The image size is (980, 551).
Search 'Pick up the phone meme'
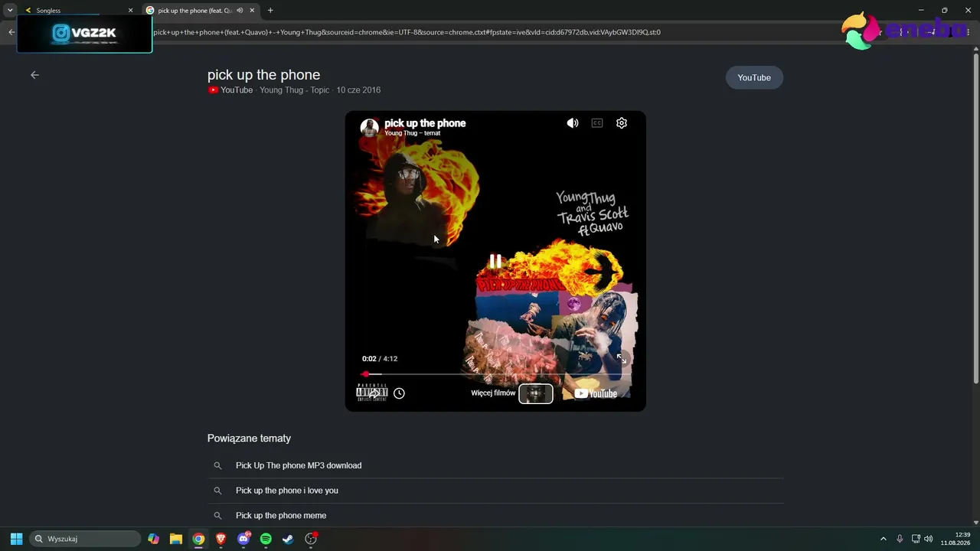click(495, 515)
